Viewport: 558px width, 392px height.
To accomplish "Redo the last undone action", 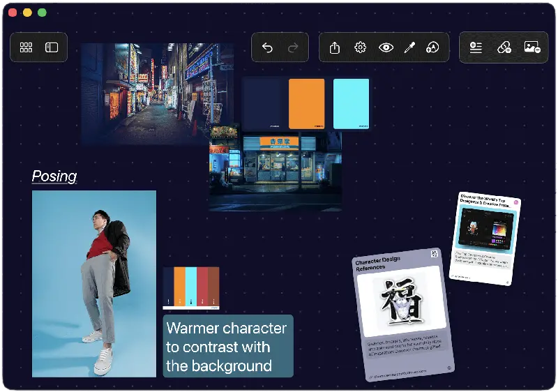I will click(293, 47).
